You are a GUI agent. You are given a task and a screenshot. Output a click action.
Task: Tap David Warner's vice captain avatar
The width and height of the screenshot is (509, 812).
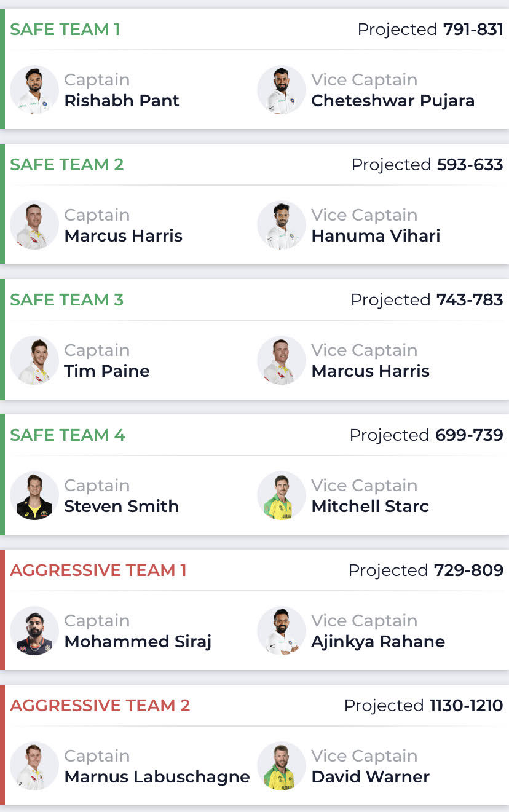pos(282,767)
